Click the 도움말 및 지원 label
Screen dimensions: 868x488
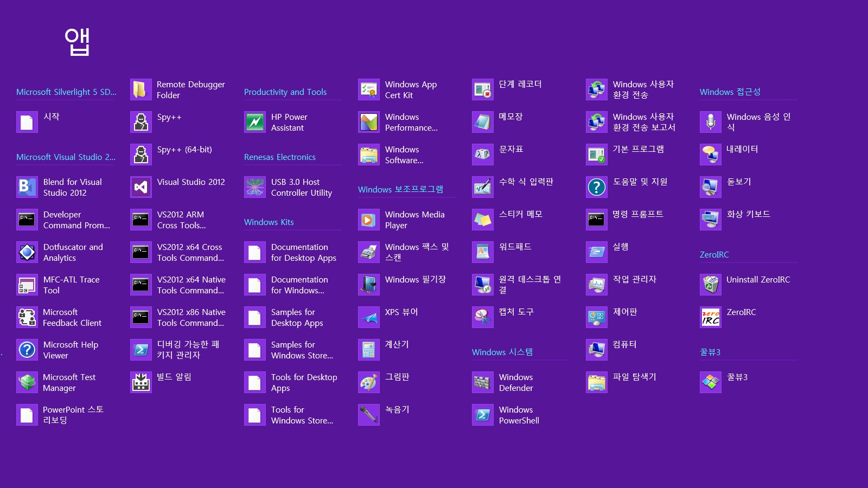tap(640, 182)
